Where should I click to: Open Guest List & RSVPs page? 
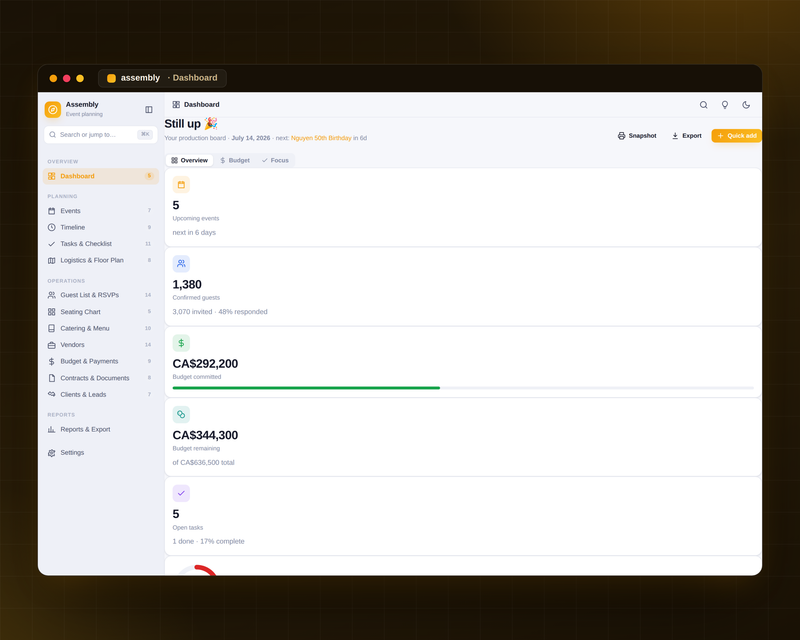(101, 295)
